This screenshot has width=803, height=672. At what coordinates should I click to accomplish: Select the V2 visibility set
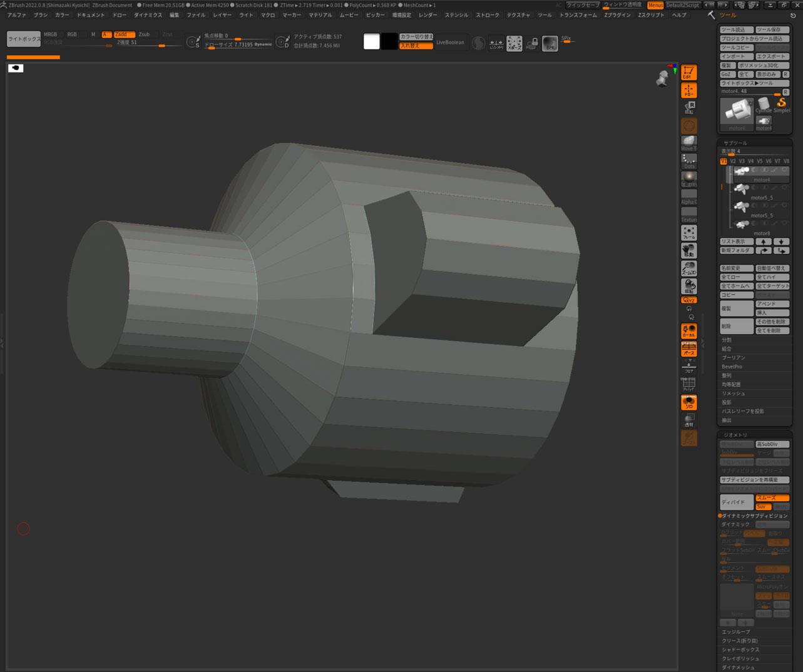pyautogui.click(x=733, y=161)
